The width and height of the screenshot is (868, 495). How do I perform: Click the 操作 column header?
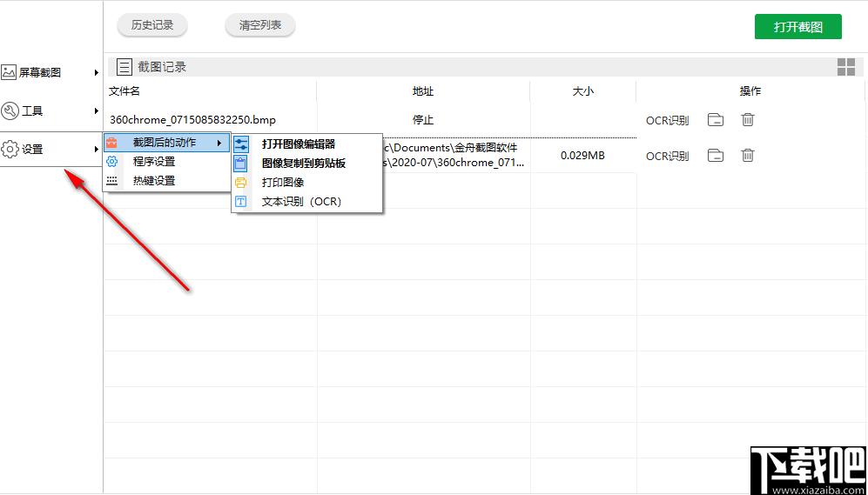coord(750,91)
